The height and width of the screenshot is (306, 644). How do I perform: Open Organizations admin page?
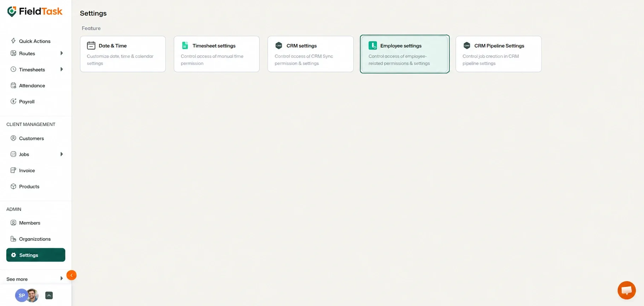pyautogui.click(x=35, y=239)
